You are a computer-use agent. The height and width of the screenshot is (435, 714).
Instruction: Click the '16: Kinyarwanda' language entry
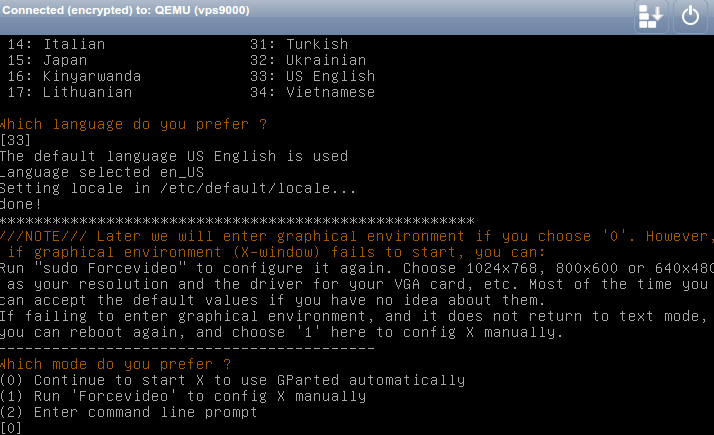(78, 76)
